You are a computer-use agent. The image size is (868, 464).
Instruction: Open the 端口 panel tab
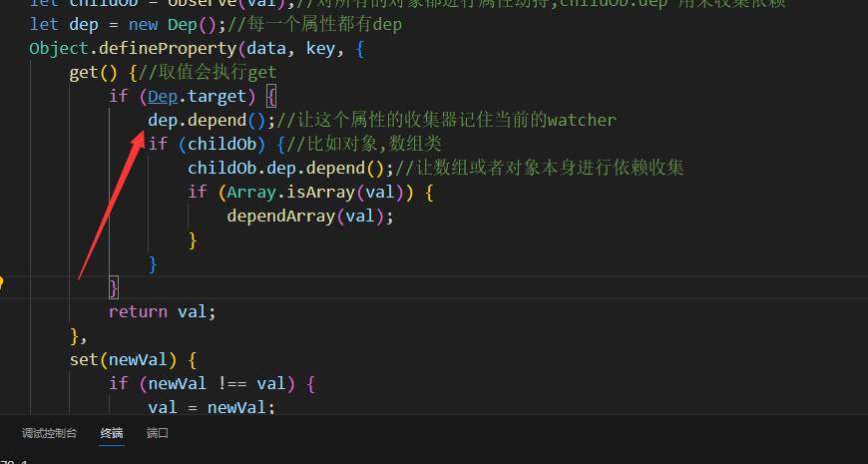(158, 433)
